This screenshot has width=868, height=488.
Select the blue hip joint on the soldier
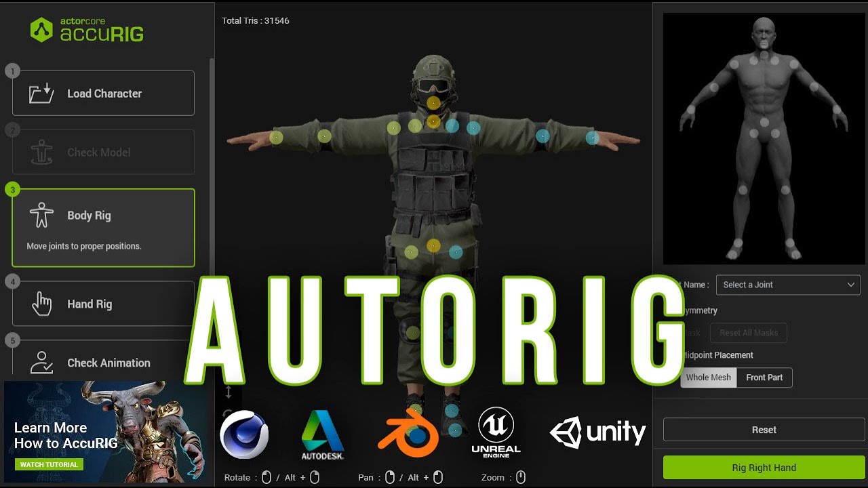point(456,253)
